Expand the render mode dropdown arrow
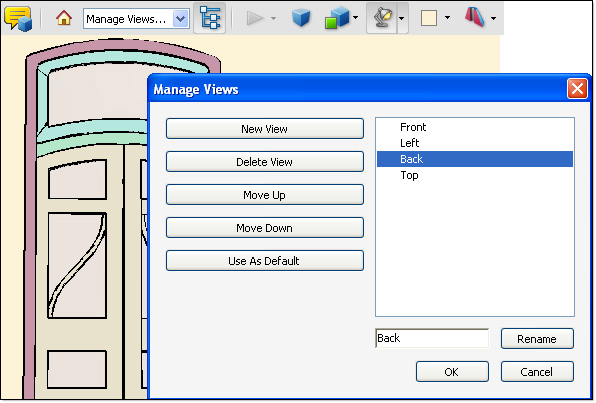 pos(355,17)
